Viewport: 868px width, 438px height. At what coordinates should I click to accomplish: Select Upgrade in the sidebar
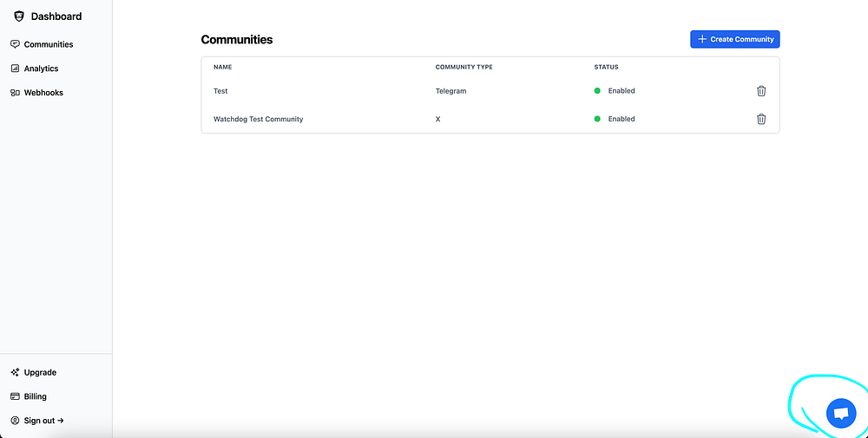pyautogui.click(x=40, y=372)
